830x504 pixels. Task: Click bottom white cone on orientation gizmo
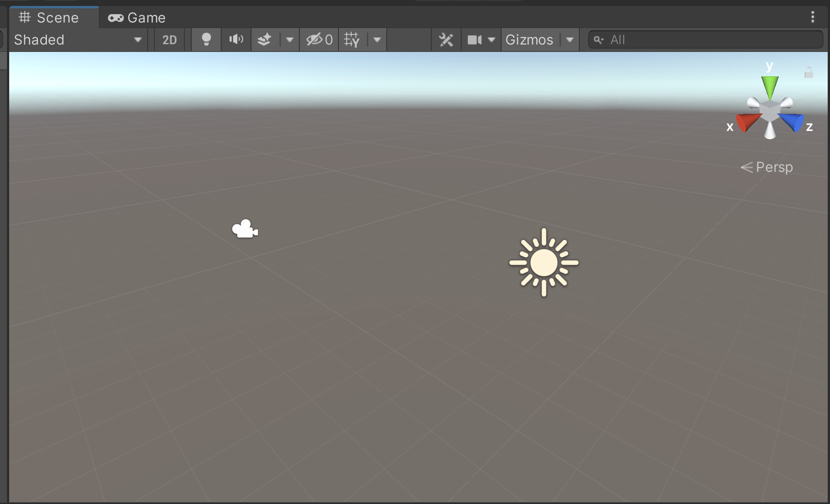770,130
